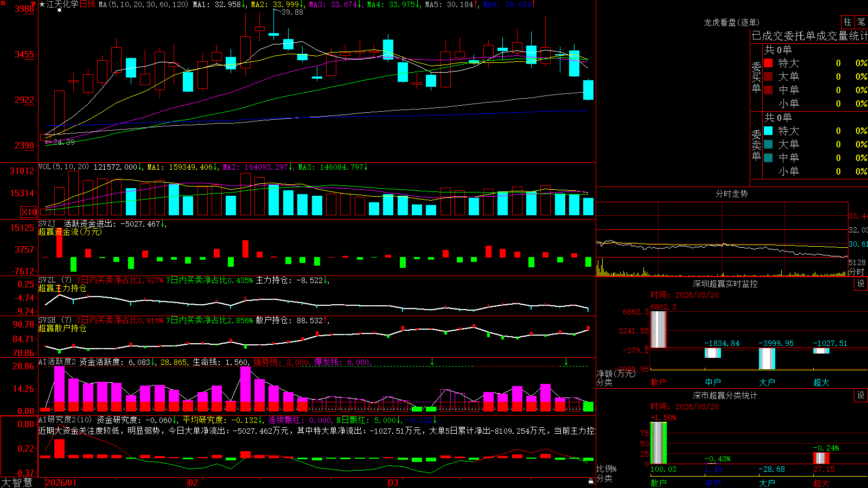Open VOL(5,10,20) indicator parameters
The height and width of the screenshot is (488, 868).
pyautogui.click(x=63, y=167)
